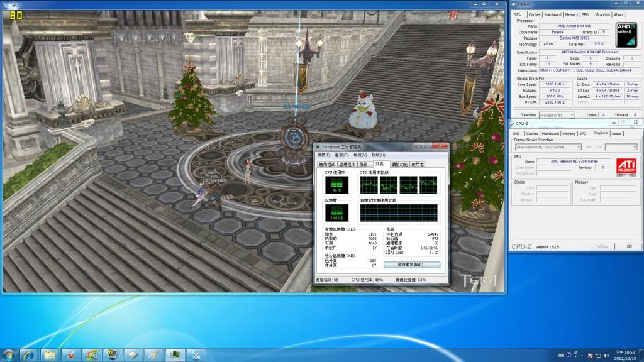
Task: Click OK in the lower CPU-Z window
Action: click(629, 246)
